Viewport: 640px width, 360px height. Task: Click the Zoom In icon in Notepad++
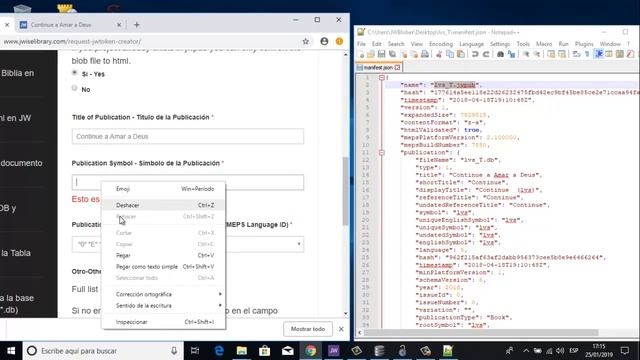pyautogui.click(x=526, y=54)
